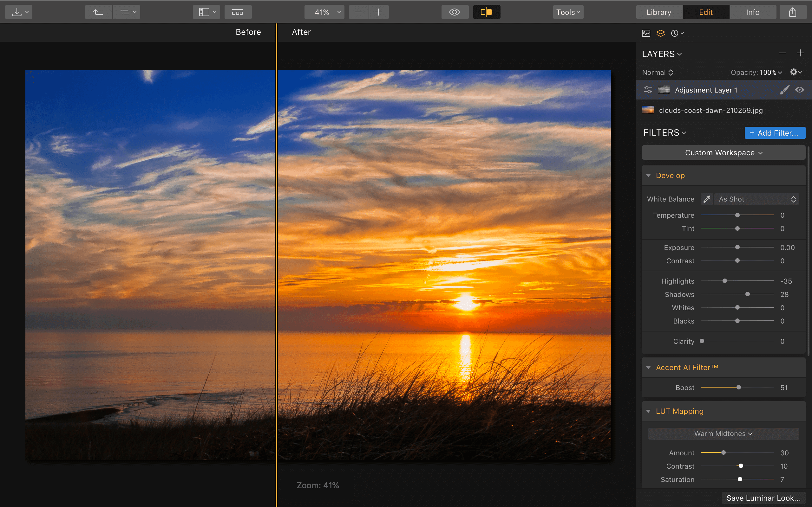Click Save Luminar Look at bottom right
Image resolution: width=812 pixels, height=507 pixels.
click(x=762, y=497)
